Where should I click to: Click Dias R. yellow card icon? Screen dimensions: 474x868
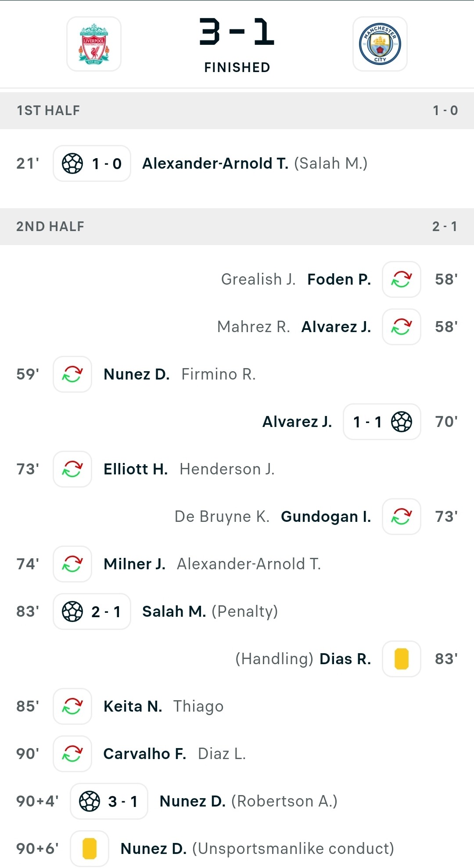click(402, 659)
